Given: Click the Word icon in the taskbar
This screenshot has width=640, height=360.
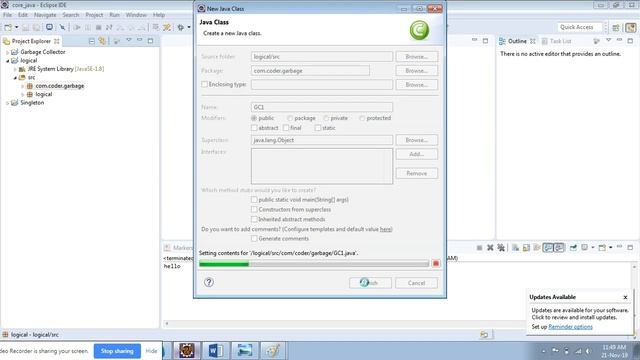Looking at the screenshot, I should [x=216, y=351].
